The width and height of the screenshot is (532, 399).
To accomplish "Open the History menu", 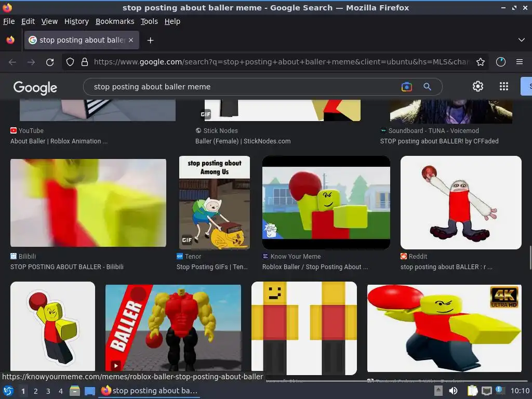I will pos(77,21).
